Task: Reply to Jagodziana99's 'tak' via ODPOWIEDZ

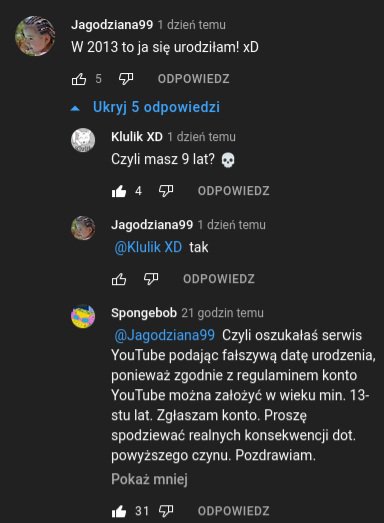Action: [x=219, y=279]
